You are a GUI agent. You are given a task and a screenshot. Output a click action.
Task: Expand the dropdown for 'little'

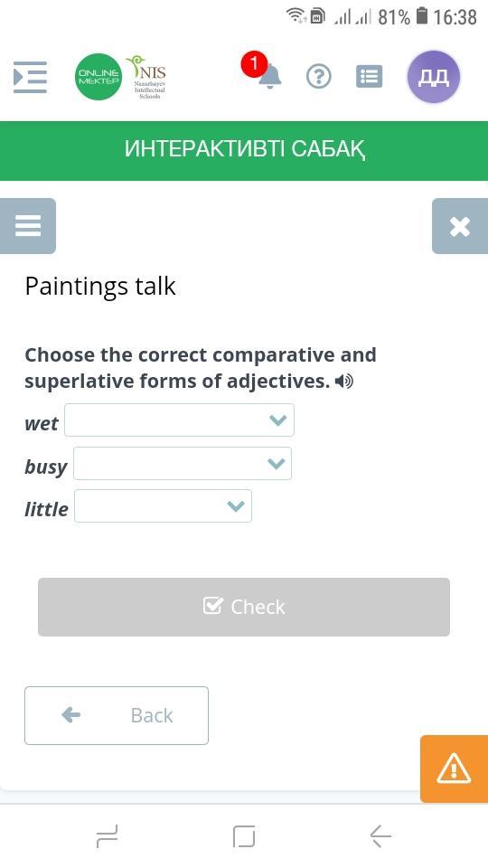coord(163,506)
